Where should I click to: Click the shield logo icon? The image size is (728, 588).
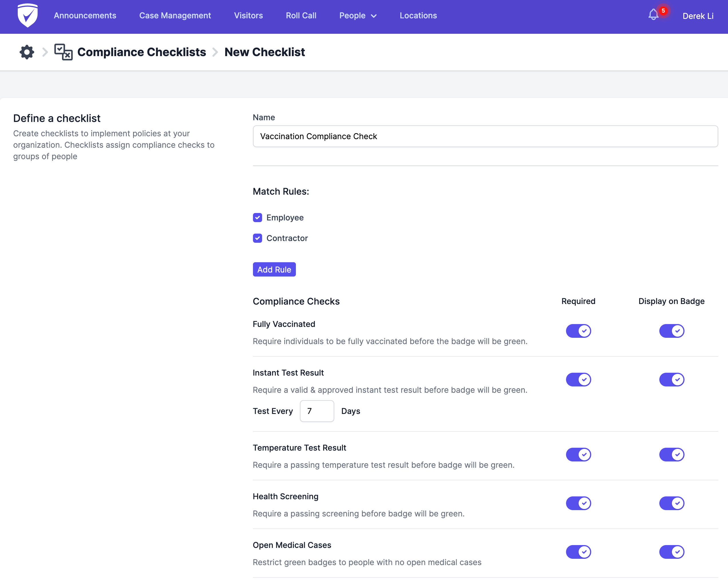[27, 15]
